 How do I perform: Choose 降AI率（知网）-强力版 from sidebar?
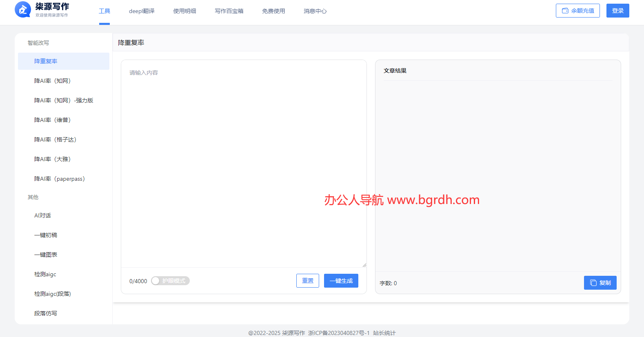[x=64, y=100]
